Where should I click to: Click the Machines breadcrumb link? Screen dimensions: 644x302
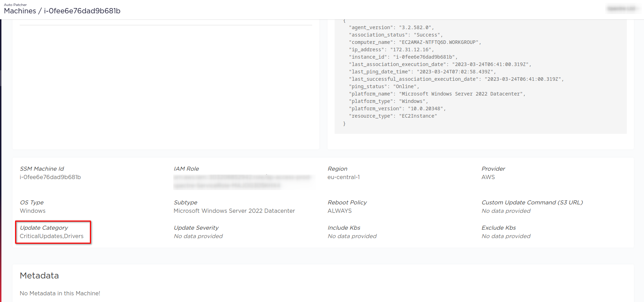tap(20, 11)
